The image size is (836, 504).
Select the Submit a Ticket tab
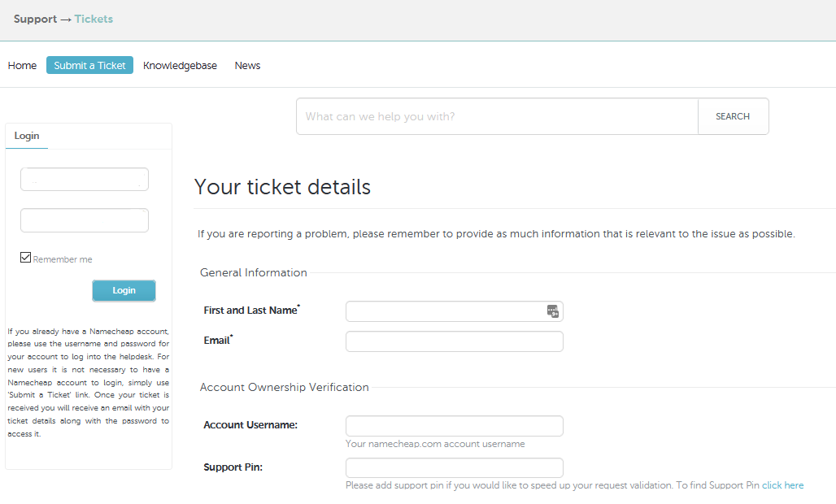89,65
